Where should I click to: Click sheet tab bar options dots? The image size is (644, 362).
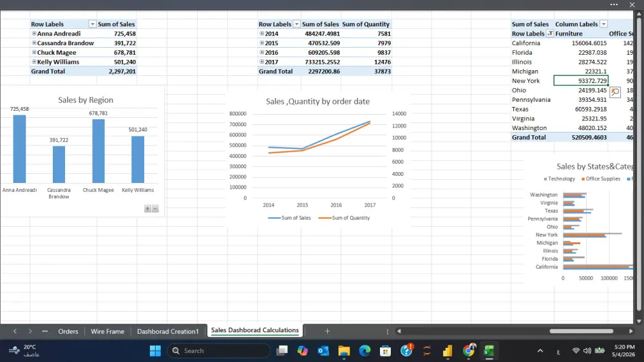[387, 331]
